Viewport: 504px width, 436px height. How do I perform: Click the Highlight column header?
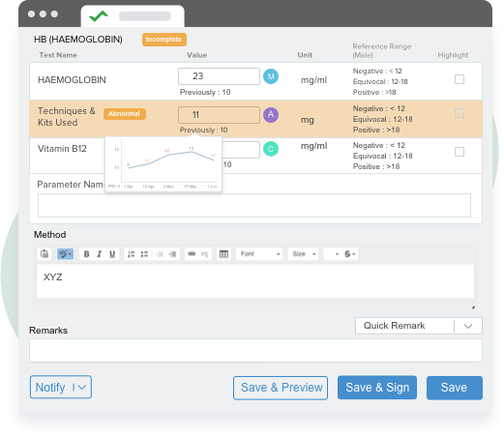tap(453, 55)
